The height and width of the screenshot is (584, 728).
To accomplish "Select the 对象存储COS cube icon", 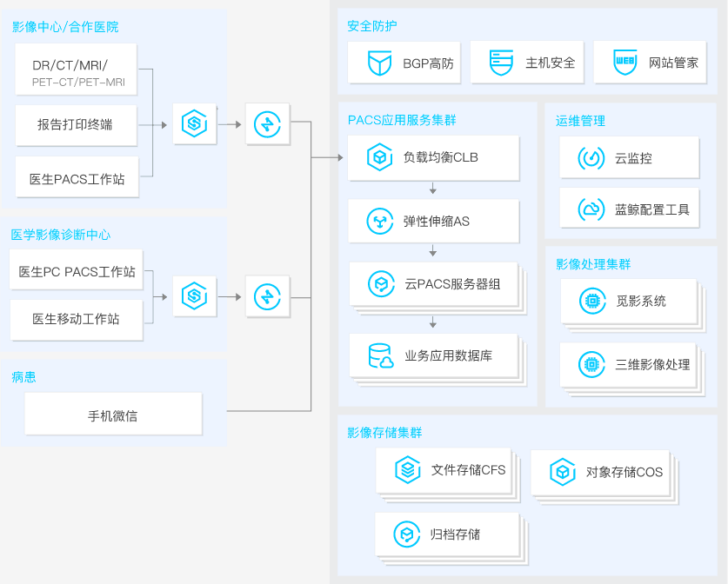I will click(x=563, y=472).
